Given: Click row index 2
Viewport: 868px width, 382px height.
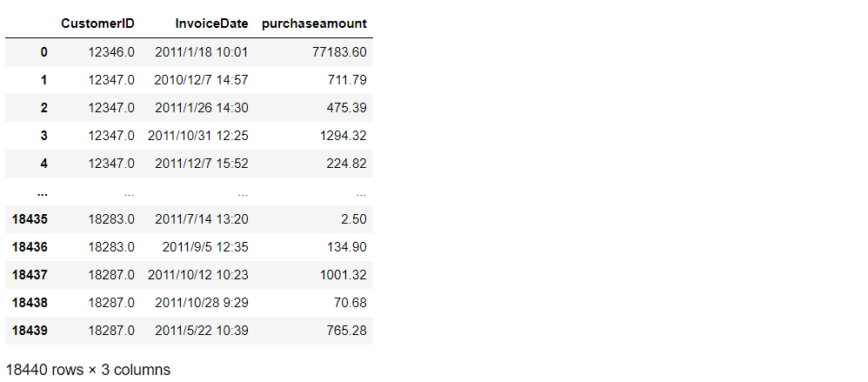Looking at the screenshot, I should point(43,108).
